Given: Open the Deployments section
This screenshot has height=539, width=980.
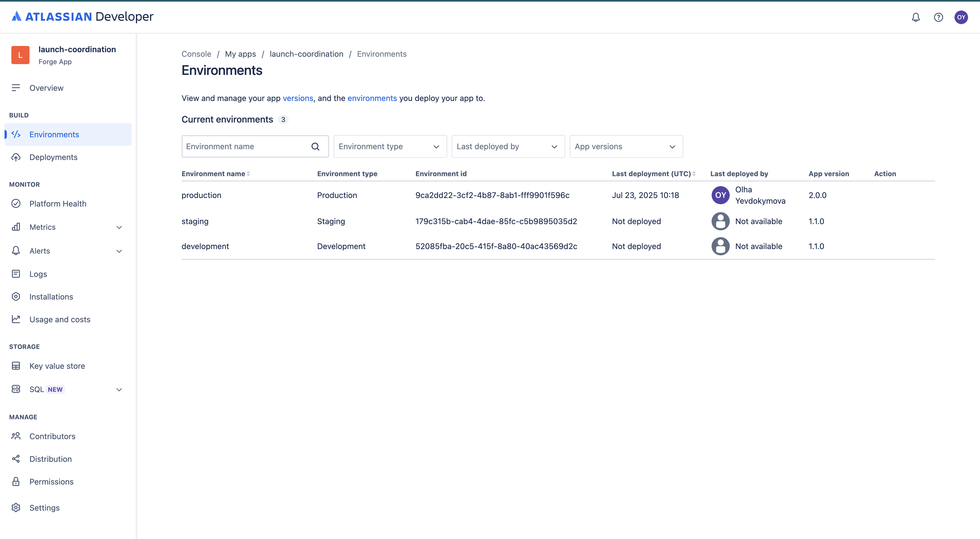Looking at the screenshot, I should (x=53, y=157).
